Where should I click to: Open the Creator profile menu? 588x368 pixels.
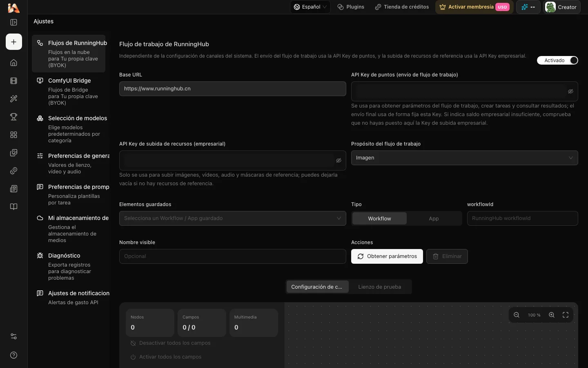click(562, 7)
